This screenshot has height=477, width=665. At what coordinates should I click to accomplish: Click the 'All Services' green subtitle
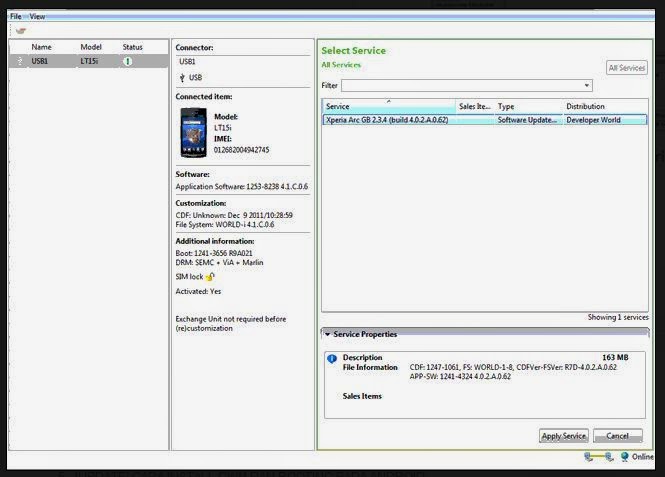tap(341, 65)
